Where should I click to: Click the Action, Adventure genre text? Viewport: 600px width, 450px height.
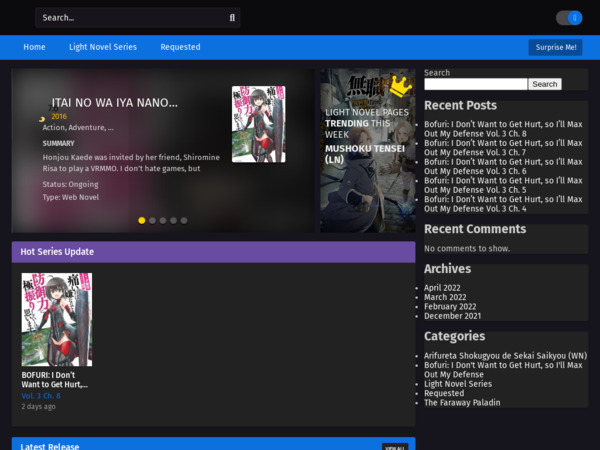pyautogui.click(x=78, y=127)
